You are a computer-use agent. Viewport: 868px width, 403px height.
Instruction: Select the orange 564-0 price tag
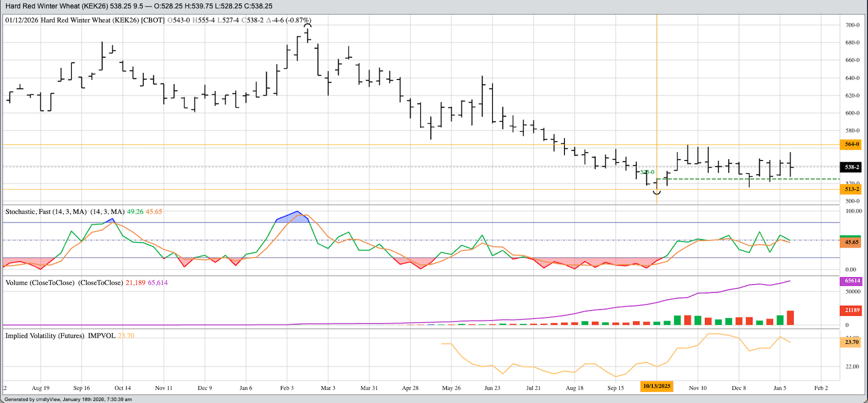[851, 144]
